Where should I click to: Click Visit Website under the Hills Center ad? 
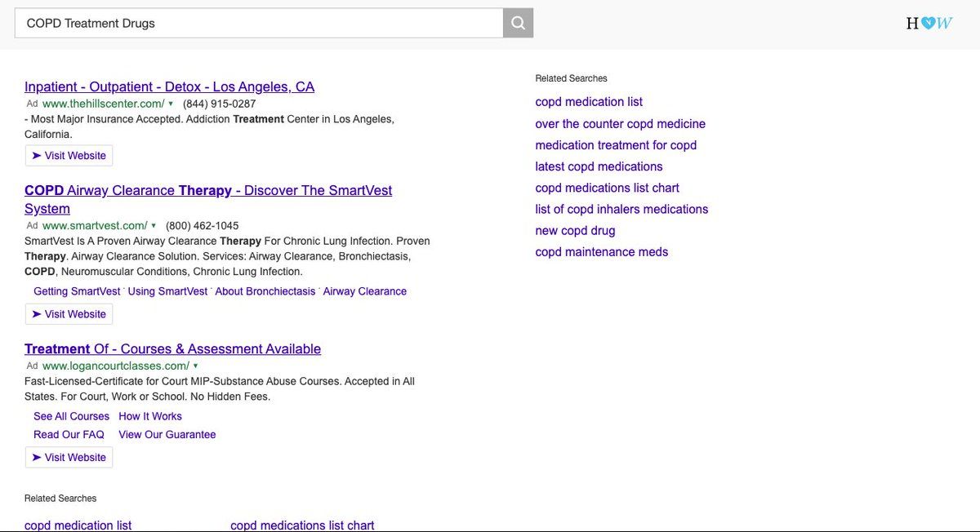click(69, 155)
